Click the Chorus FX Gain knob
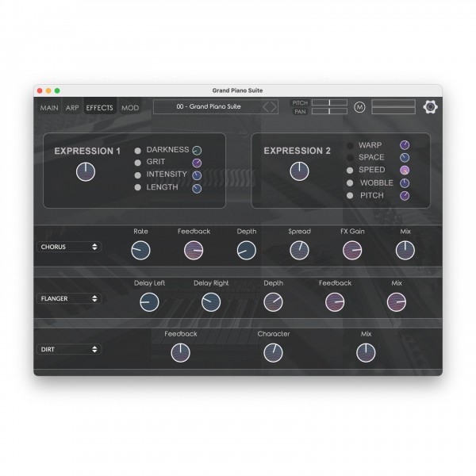 [352, 251]
